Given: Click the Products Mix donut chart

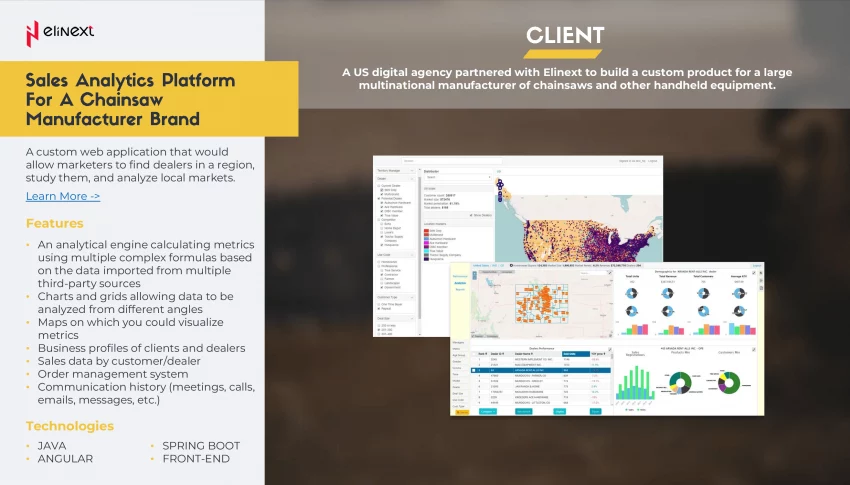Looking at the screenshot, I should 680,383.
